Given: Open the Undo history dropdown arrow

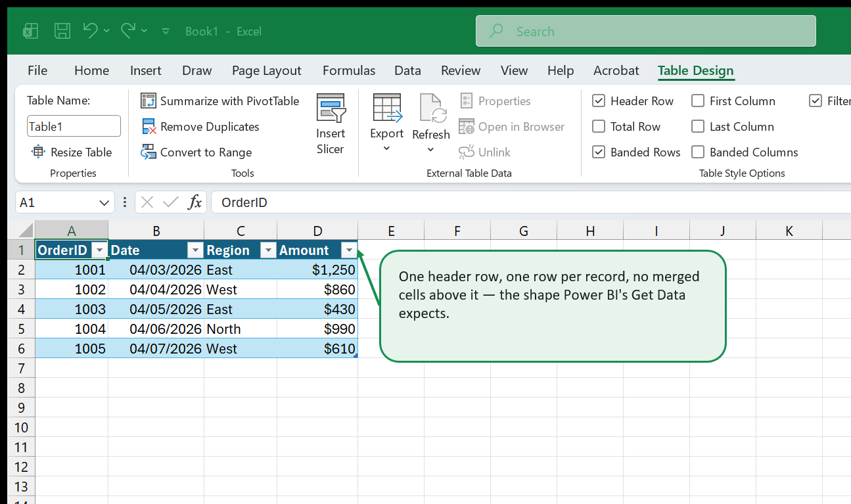Looking at the screenshot, I should 107,31.
